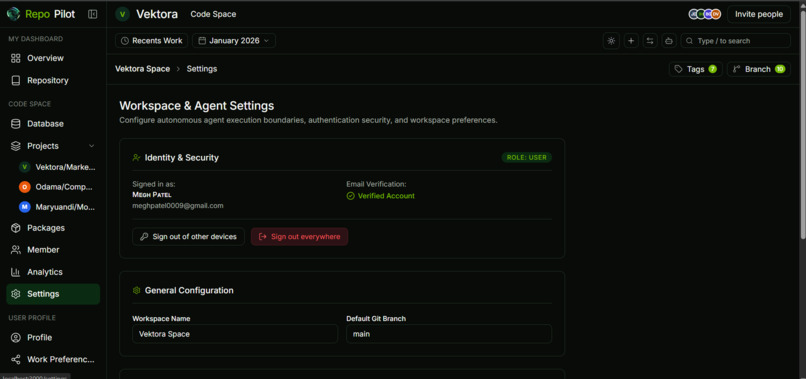
Task: Open the January 2026 month dropdown
Action: point(234,41)
